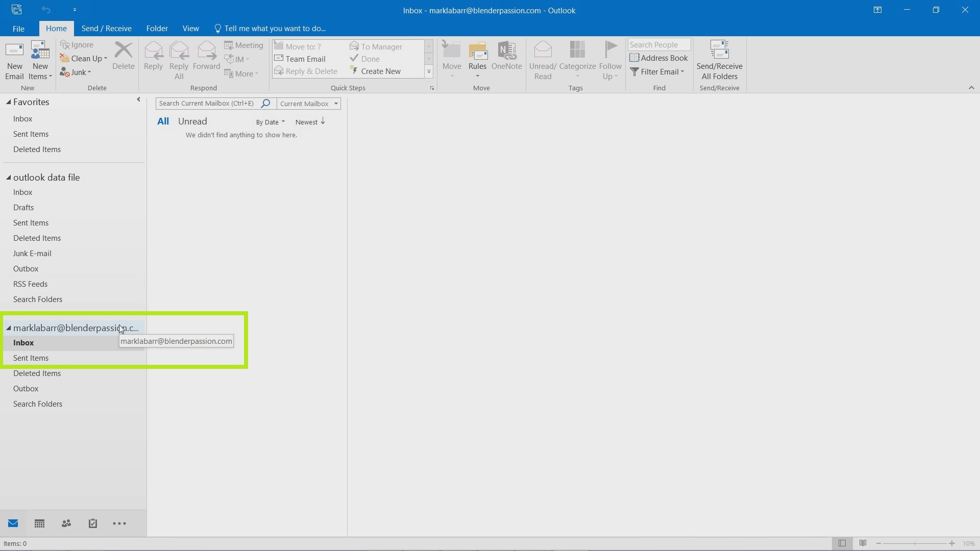This screenshot has height=551, width=980.
Task: Collapse the Favorites section
Action: point(9,102)
